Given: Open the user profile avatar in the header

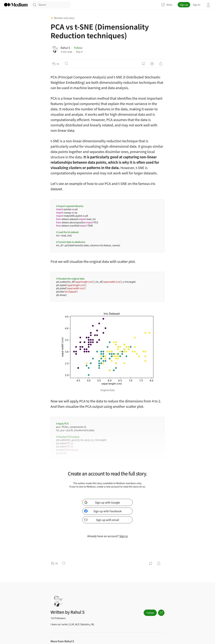Looking at the screenshot, I should point(208,5).
